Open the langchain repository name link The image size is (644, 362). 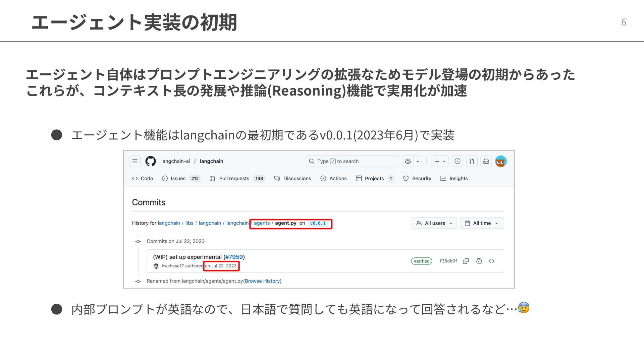(211, 161)
